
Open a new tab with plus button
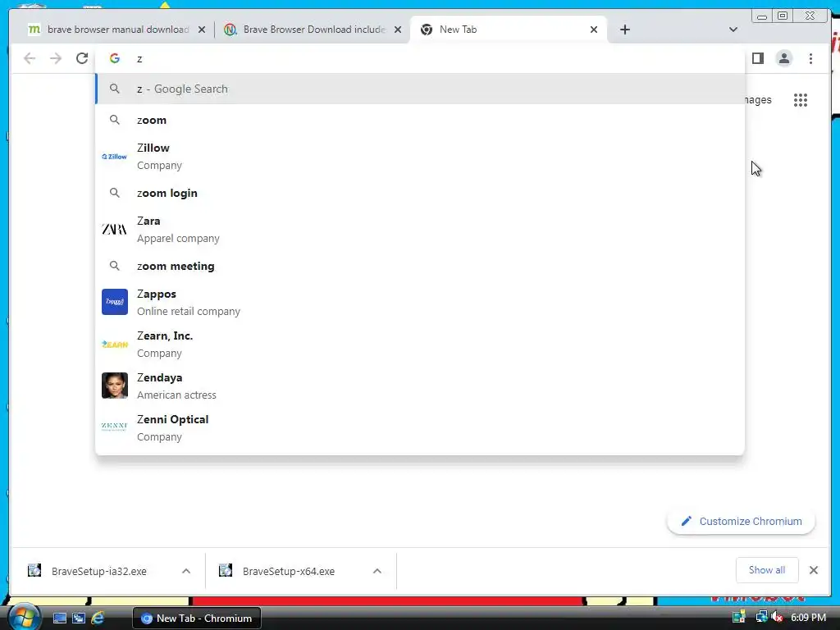point(624,30)
